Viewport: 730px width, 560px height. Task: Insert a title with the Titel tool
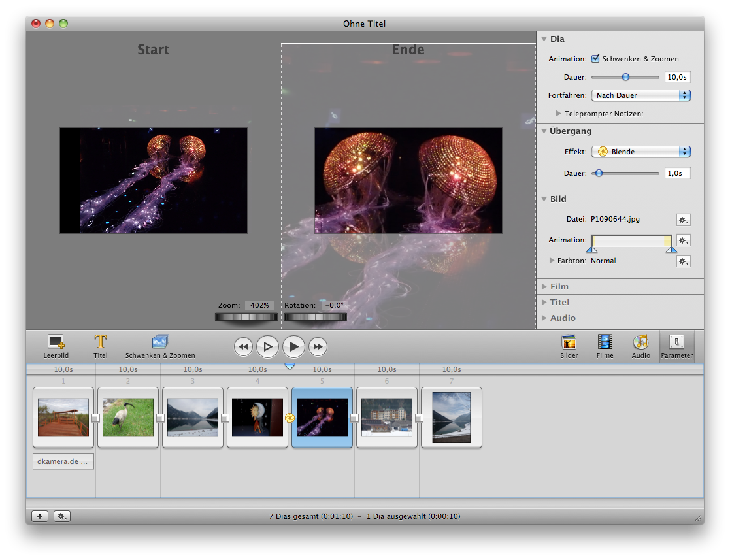[x=101, y=347]
